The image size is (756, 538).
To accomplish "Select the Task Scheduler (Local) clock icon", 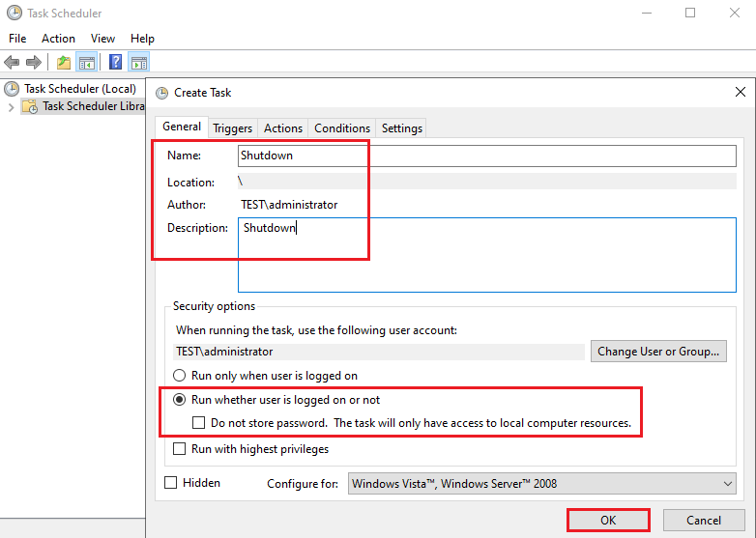I will click(13, 88).
